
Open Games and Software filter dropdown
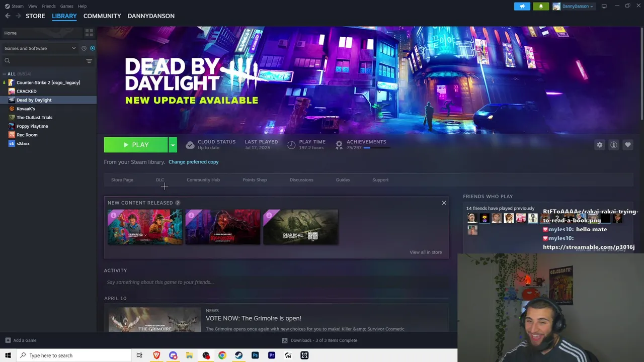pos(40,48)
